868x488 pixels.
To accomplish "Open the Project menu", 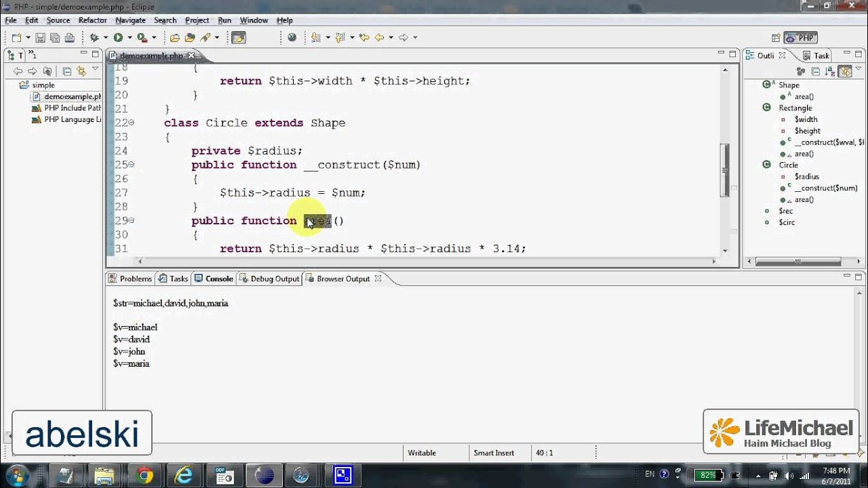I will click(197, 20).
